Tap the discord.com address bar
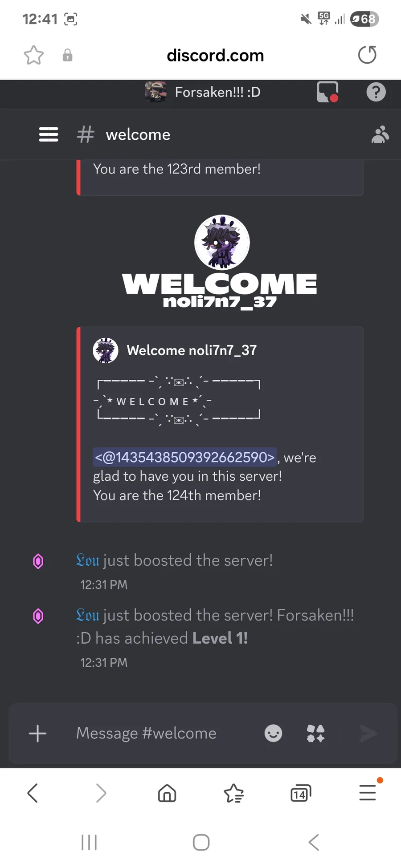Image resolution: width=401 pixels, height=868 pixels. click(215, 55)
